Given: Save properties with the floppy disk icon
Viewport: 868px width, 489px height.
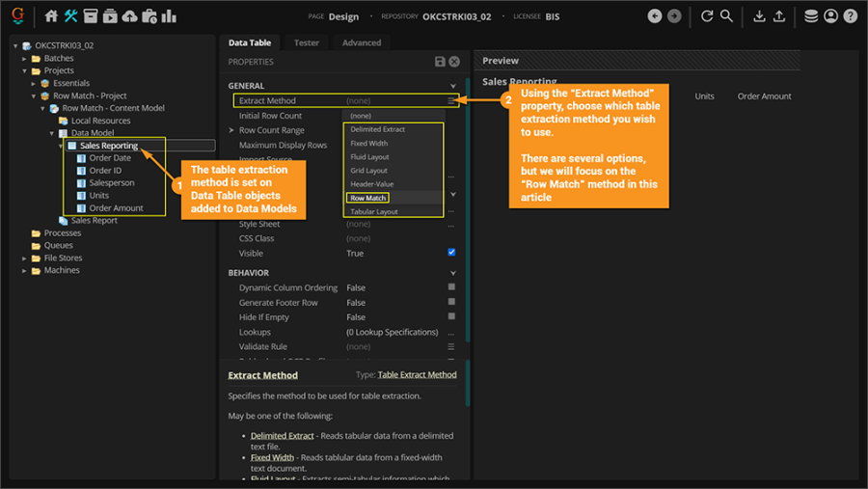Looking at the screenshot, I should [x=440, y=62].
